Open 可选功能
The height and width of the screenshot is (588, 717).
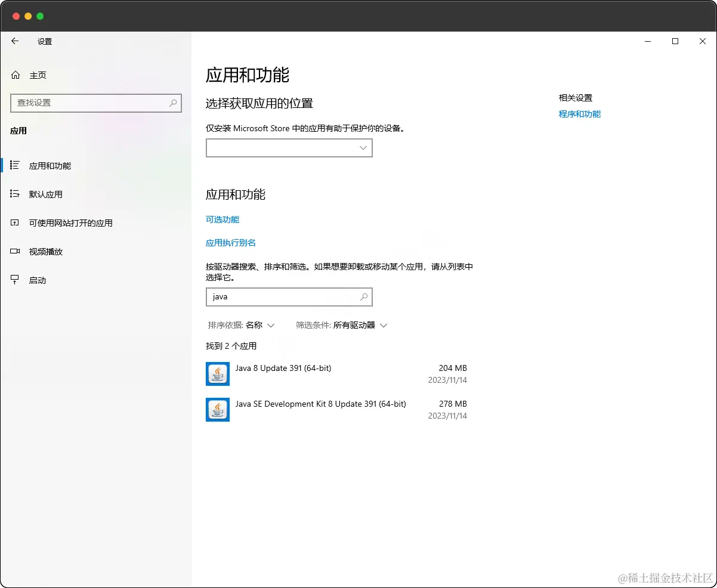coord(222,219)
